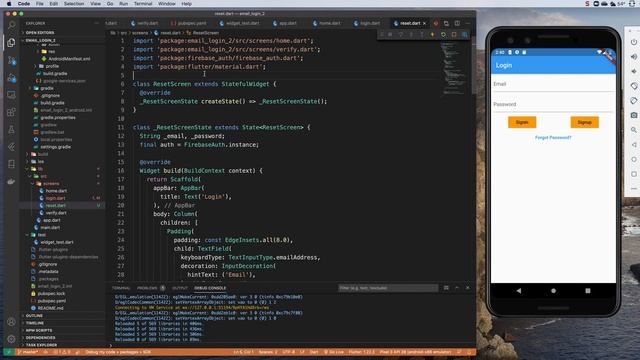Switch to the home.dart editor tab

point(327,23)
